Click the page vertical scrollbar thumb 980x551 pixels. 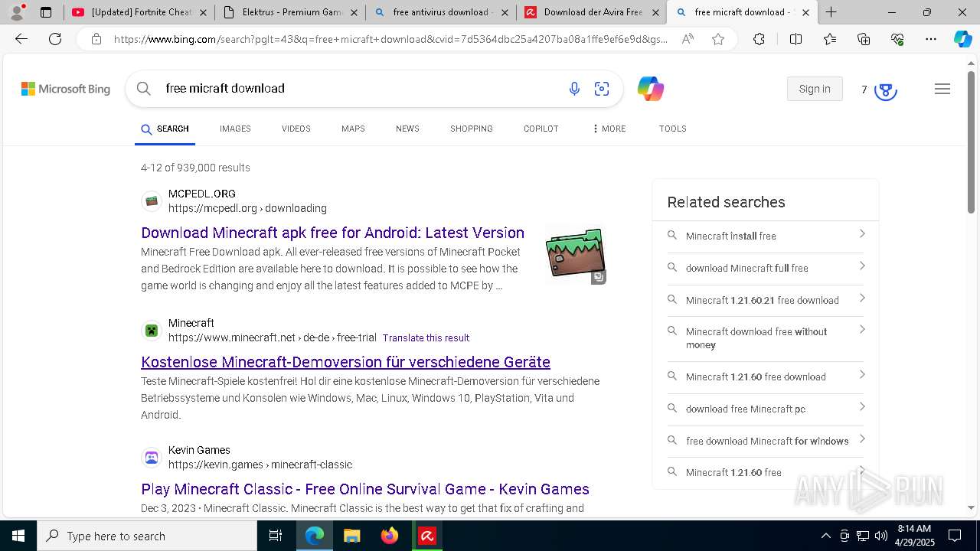click(x=971, y=141)
